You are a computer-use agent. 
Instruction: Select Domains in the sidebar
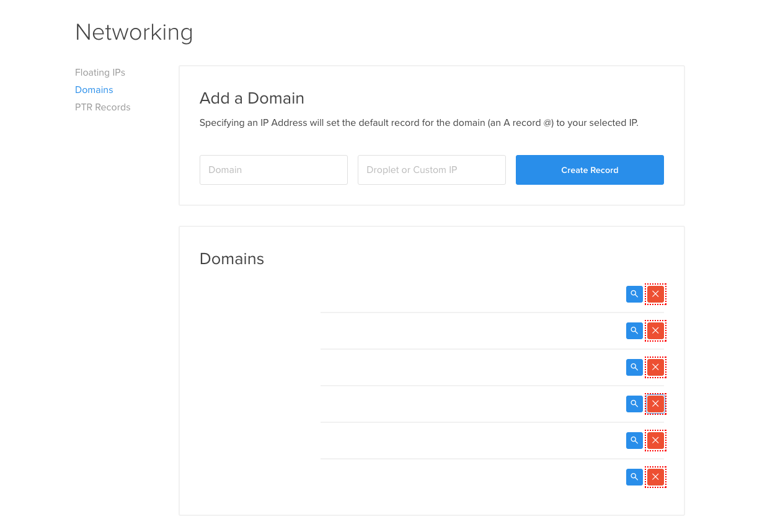pyautogui.click(x=94, y=90)
